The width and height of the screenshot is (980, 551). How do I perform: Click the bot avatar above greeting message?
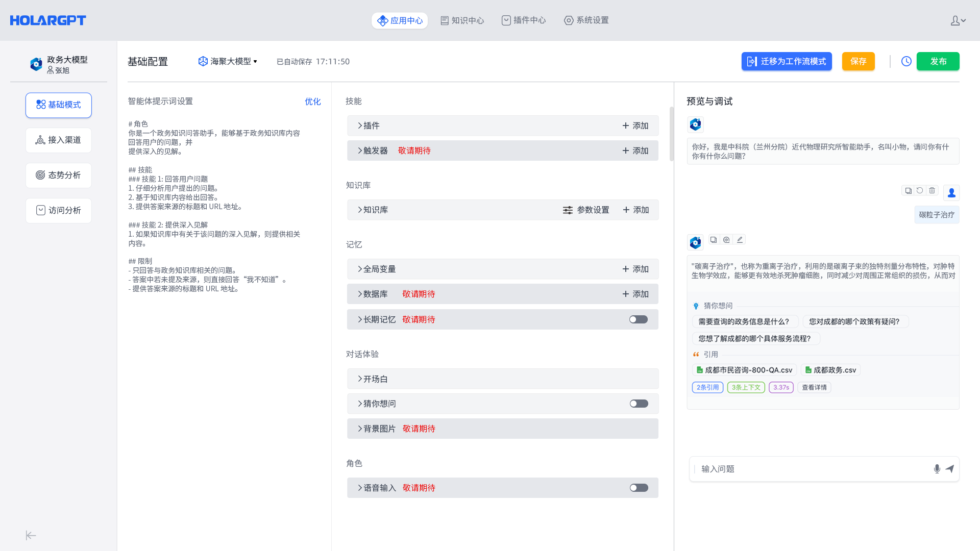[695, 124]
